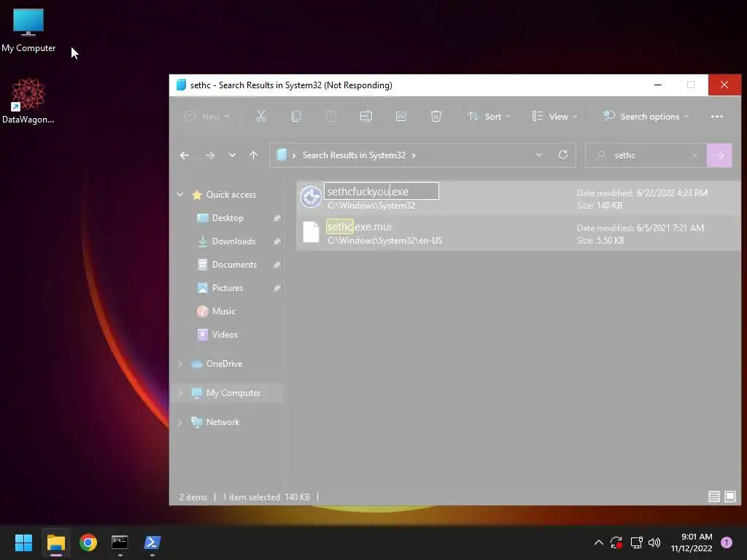This screenshot has width=747, height=560.
Task: Open the Sort dropdown
Action: point(489,116)
